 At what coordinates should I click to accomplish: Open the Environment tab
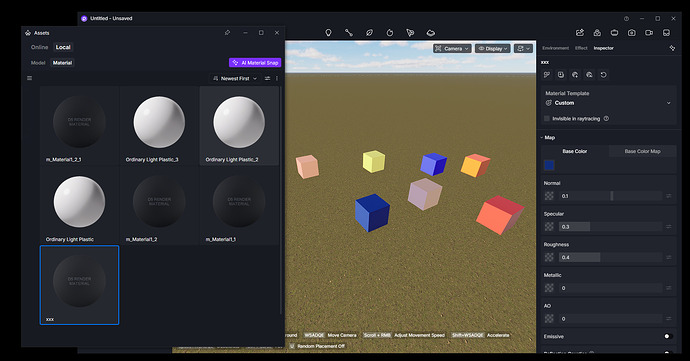[555, 48]
